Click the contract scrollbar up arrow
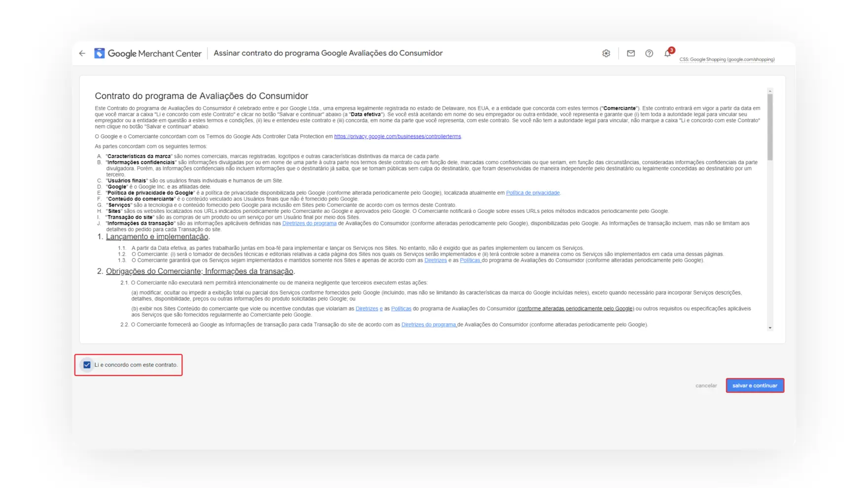868x488 pixels. [x=770, y=91]
